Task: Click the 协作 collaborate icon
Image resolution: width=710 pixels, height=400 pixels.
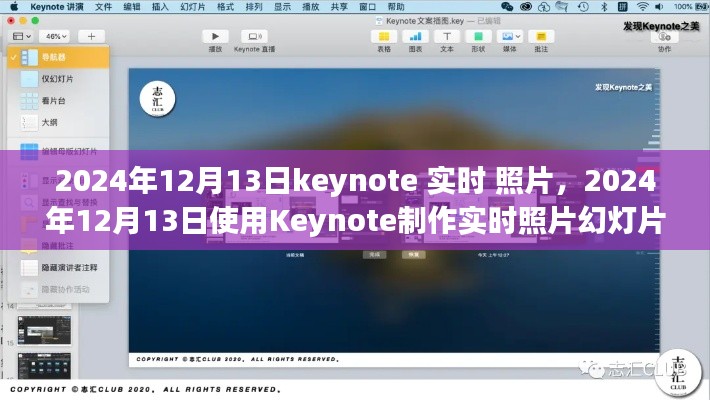Action: pyautogui.click(x=664, y=36)
